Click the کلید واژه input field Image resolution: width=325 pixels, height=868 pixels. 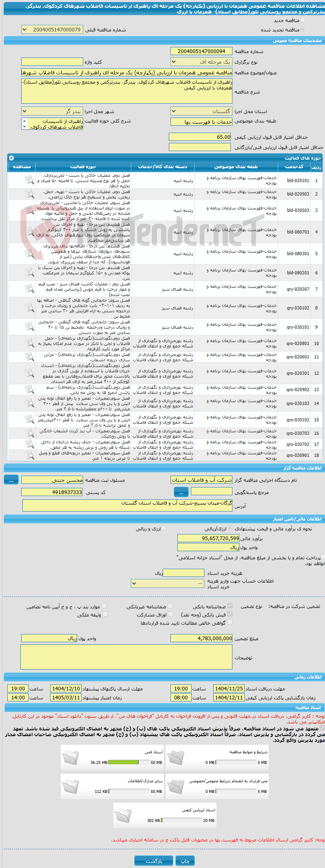point(52,62)
